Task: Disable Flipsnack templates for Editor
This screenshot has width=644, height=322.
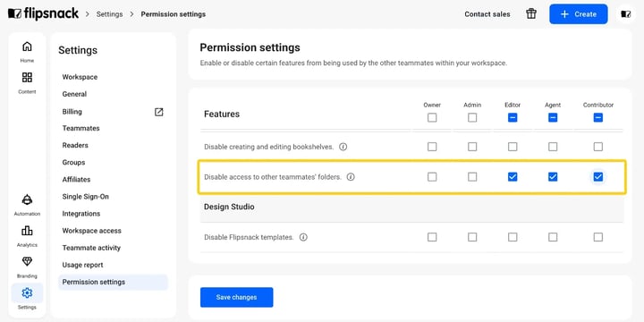Action: click(x=513, y=237)
